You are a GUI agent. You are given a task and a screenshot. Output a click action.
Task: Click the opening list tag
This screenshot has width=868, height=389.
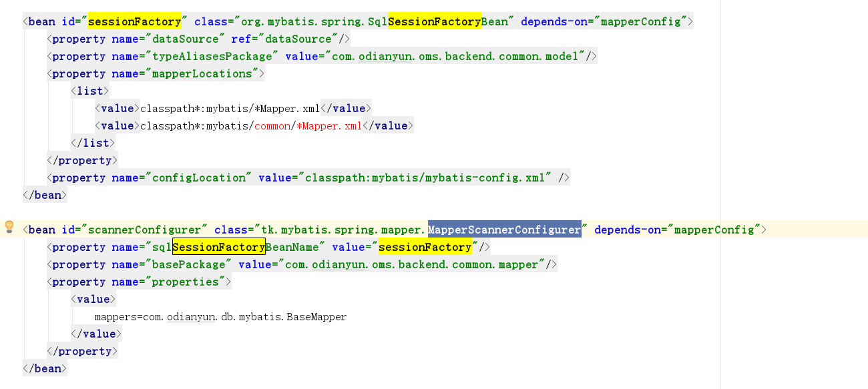90,91
